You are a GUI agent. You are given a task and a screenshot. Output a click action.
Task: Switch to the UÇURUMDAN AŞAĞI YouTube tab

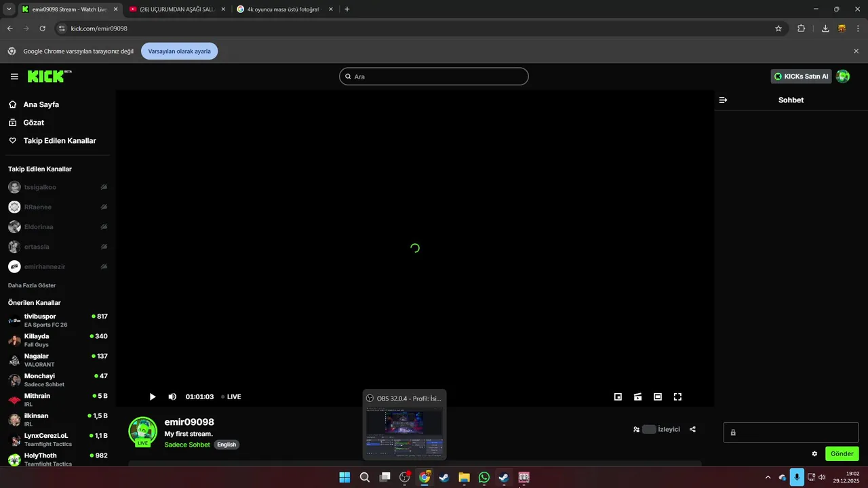click(176, 9)
